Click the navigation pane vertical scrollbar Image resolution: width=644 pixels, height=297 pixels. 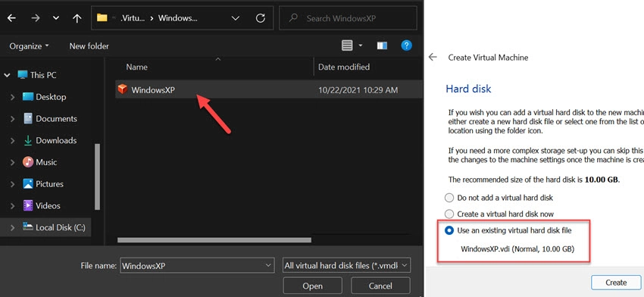(98, 177)
